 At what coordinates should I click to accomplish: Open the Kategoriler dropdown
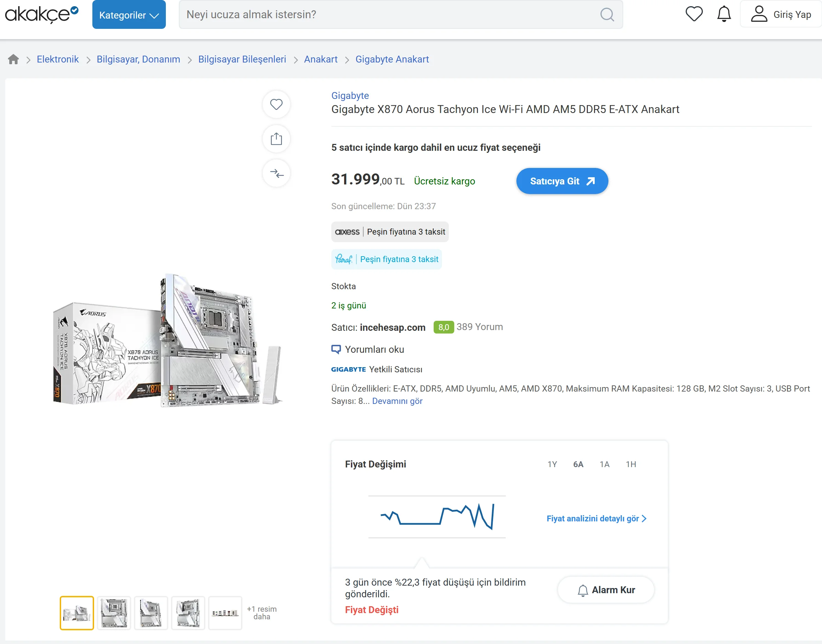(x=129, y=15)
